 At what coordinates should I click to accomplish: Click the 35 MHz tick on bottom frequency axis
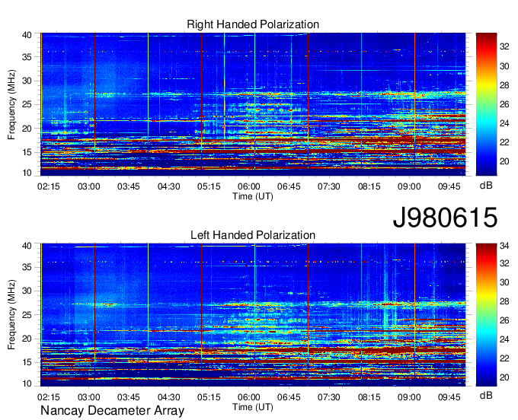tap(27, 267)
